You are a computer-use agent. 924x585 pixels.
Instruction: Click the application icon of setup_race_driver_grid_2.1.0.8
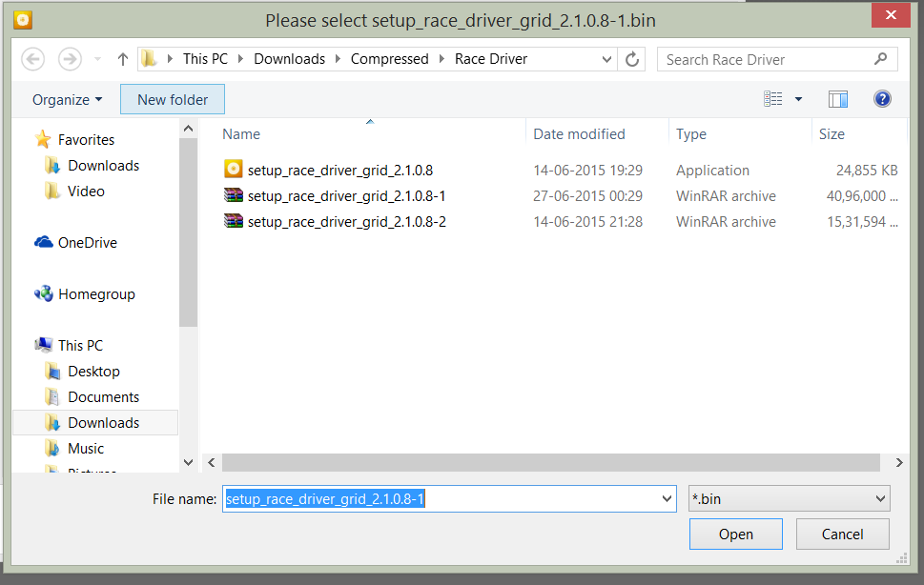234,170
